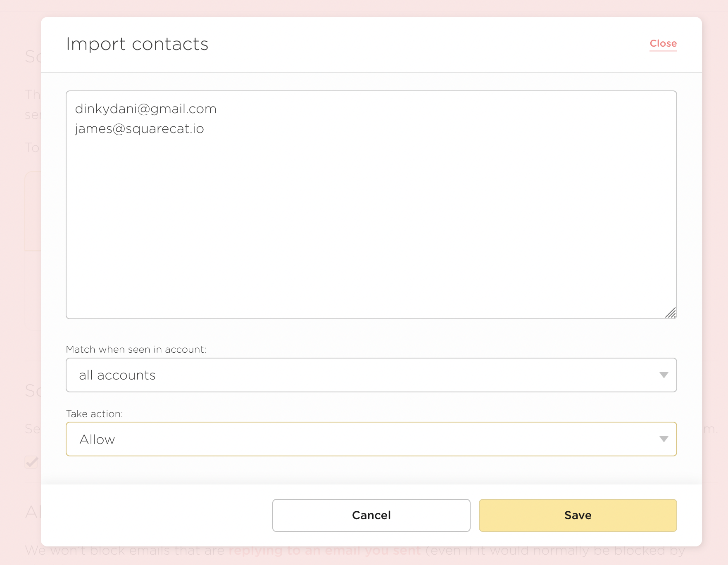This screenshot has height=565, width=728.
Task: Click the "Import contacts" dialog title
Action: point(137,44)
